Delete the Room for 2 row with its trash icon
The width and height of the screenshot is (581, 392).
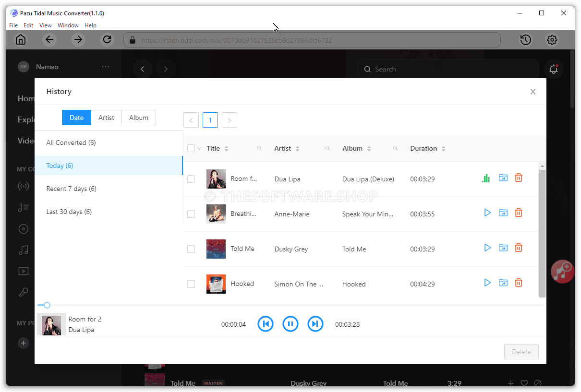pyautogui.click(x=519, y=178)
